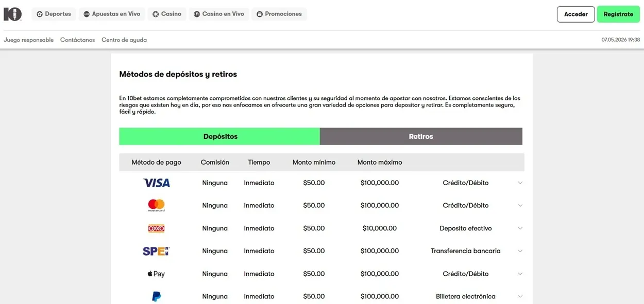The height and width of the screenshot is (304, 644).
Task: Click the date and time 07.05.2026 19:38
Action: [x=620, y=40]
